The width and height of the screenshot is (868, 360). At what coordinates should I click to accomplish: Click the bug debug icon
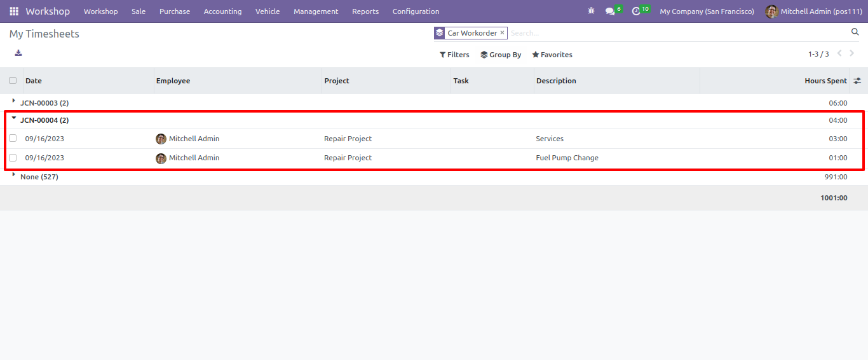click(592, 11)
